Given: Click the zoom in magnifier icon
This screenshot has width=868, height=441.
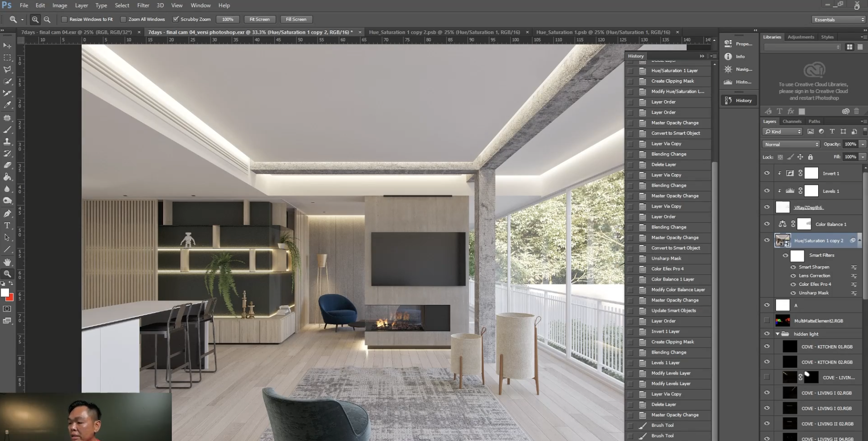Looking at the screenshot, I should (35, 19).
